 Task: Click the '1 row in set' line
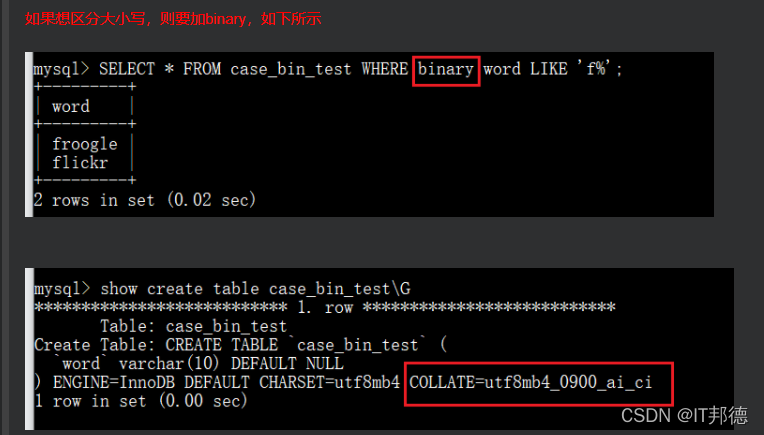[141, 401]
